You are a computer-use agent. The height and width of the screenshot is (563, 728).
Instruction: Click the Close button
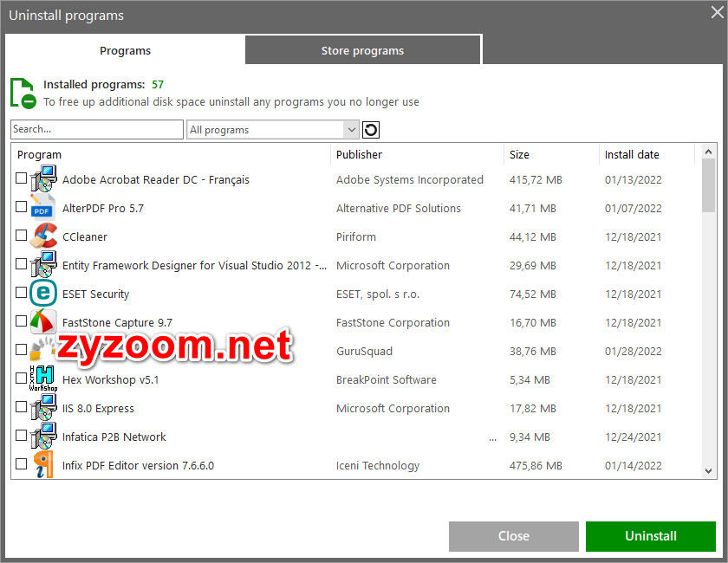[513, 536]
